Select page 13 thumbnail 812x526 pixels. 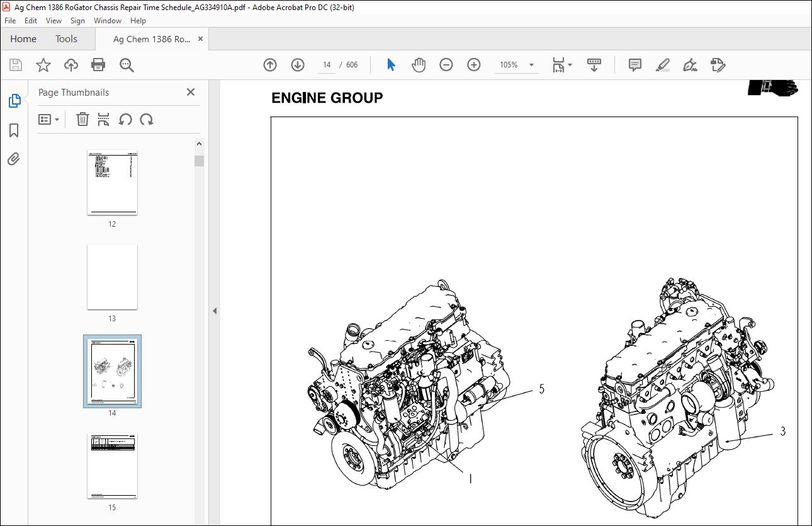[112, 277]
